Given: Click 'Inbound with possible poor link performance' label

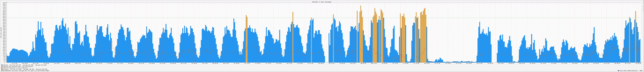Looking at the screenshot, I should click(18, 67).
